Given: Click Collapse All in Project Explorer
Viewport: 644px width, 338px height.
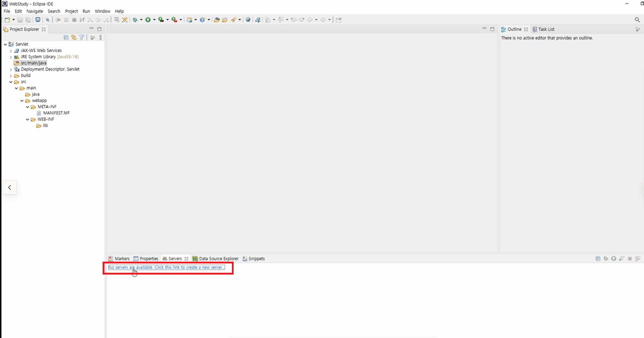Looking at the screenshot, I should point(66,37).
